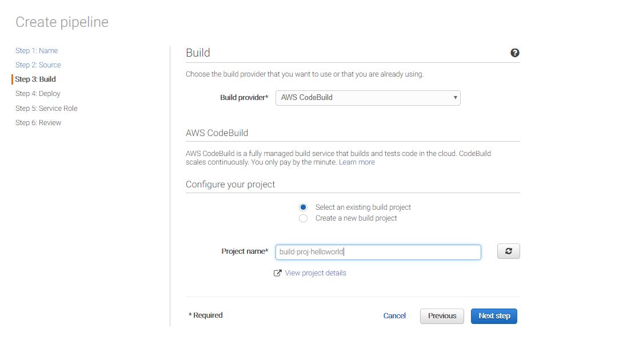619x364 pixels.
Task: Click the help question mark icon
Action: tap(514, 53)
